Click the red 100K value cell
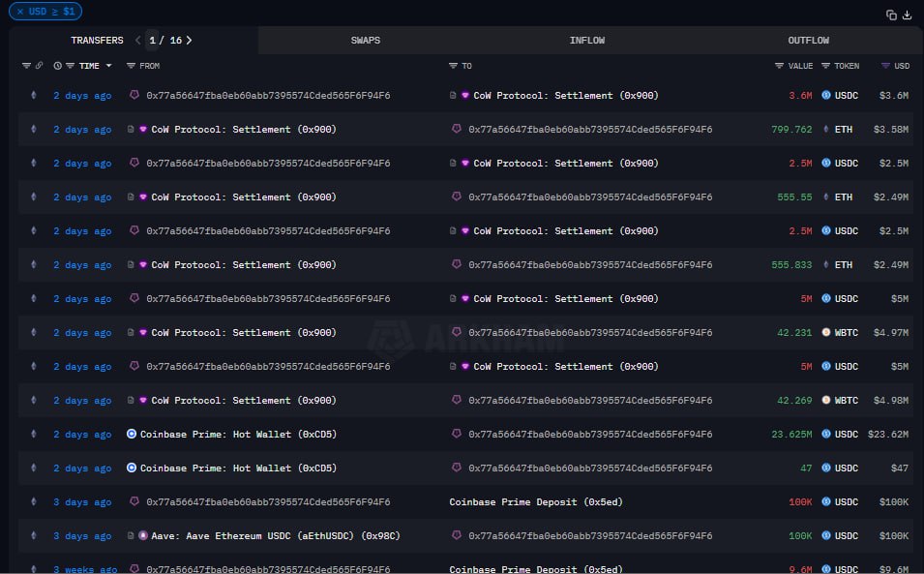 (800, 502)
